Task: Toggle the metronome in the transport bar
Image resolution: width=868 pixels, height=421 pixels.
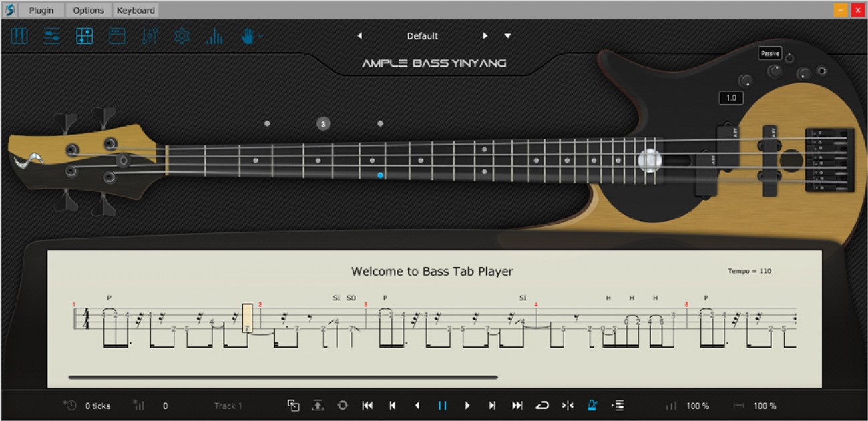Action: [592, 406]
